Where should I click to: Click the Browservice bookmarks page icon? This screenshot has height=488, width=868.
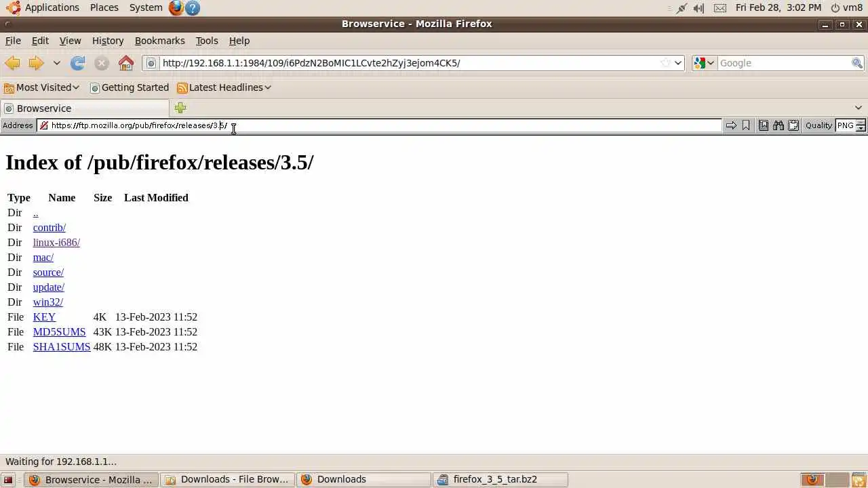pos(764,125)
